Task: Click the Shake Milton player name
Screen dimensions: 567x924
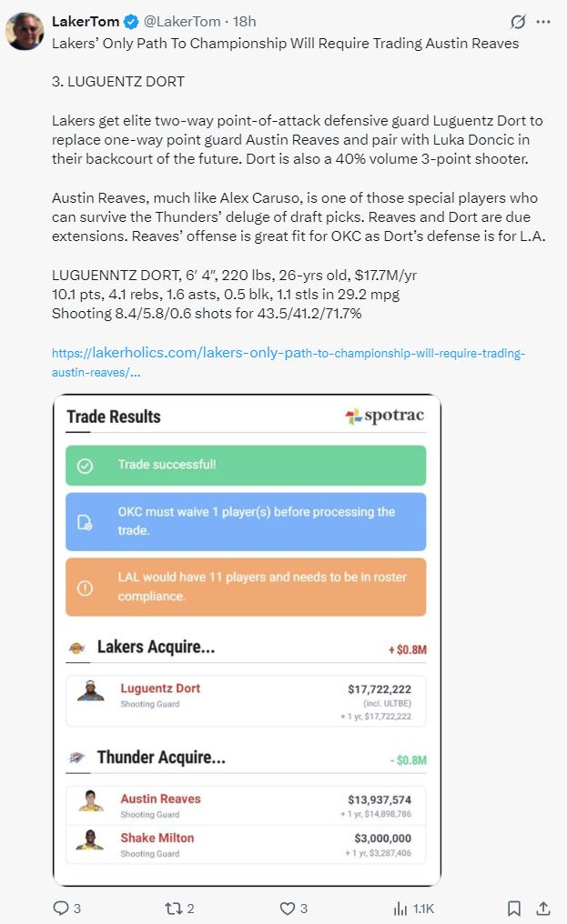Action: coord(157,838)
